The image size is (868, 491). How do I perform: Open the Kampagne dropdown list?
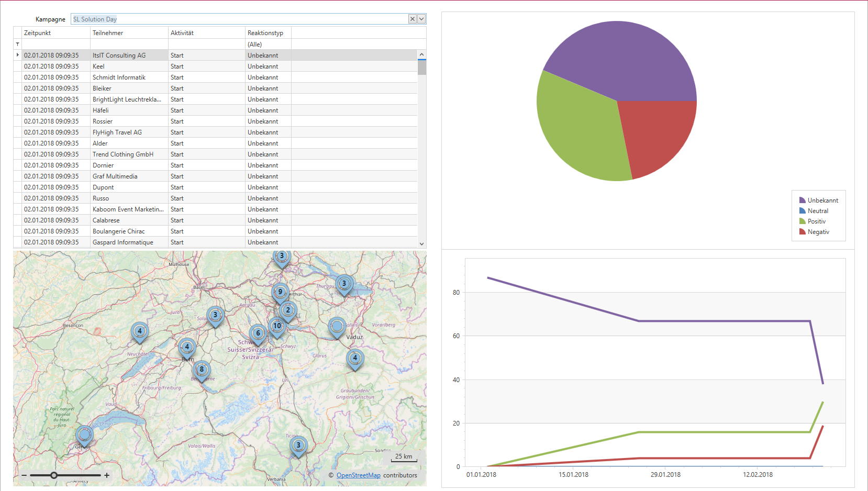(421, 19)
